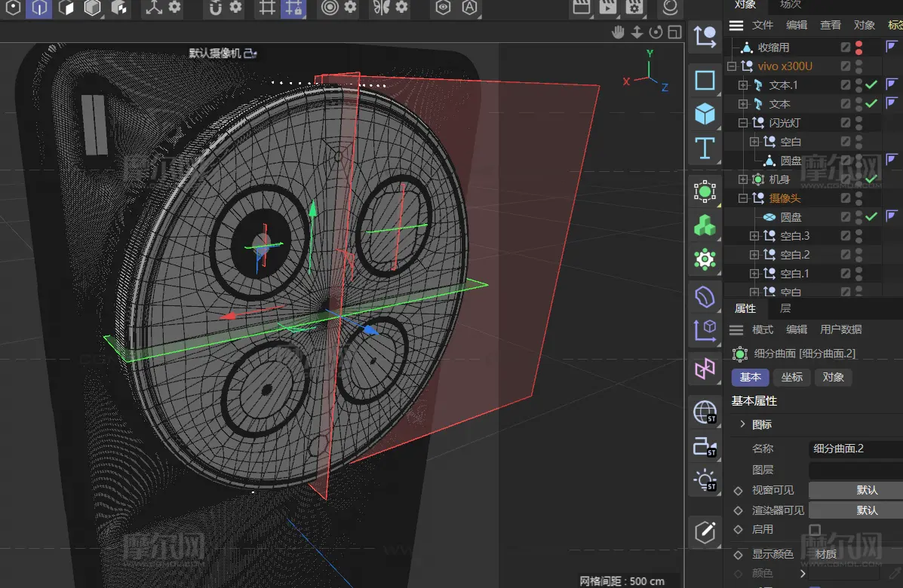The width and height of the screenshot is (903, 588).
Task: Click the viewport pan hand icon
Action: 618,32
